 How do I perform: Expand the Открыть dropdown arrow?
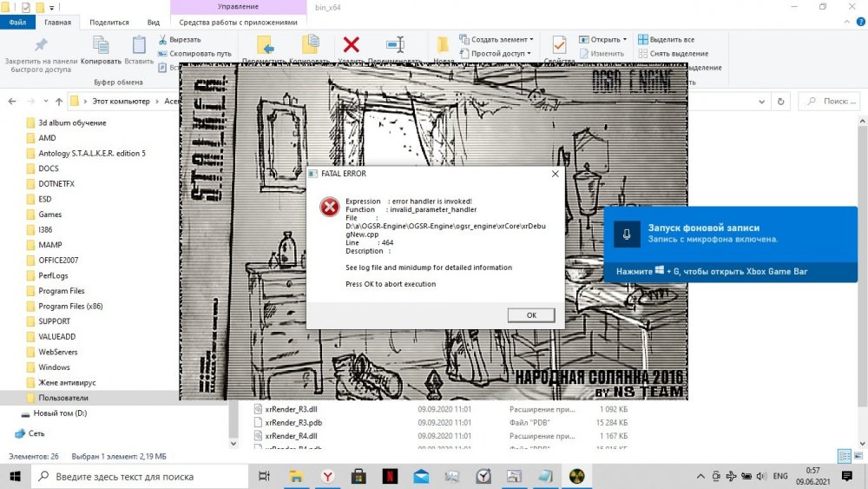coord(624,39)
